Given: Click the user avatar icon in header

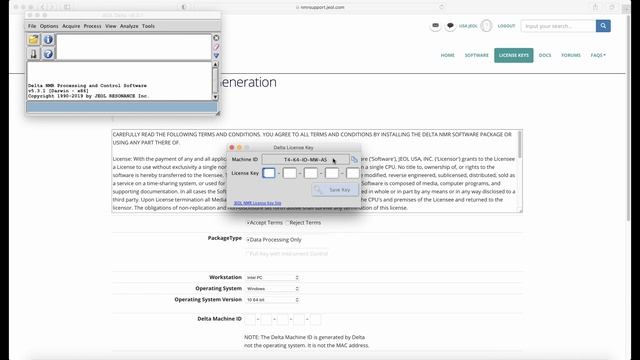Looking at the screenshot, I should pos(486,26).
